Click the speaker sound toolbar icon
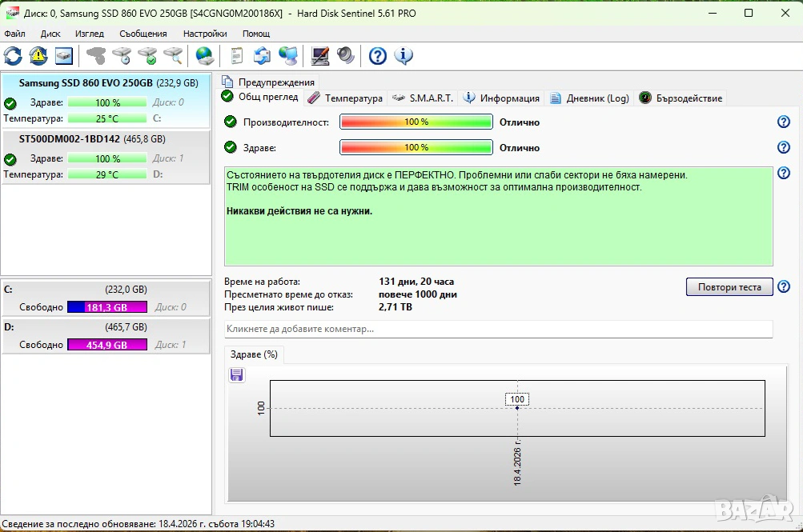This screenshot has height=532, width=803. 345,55
